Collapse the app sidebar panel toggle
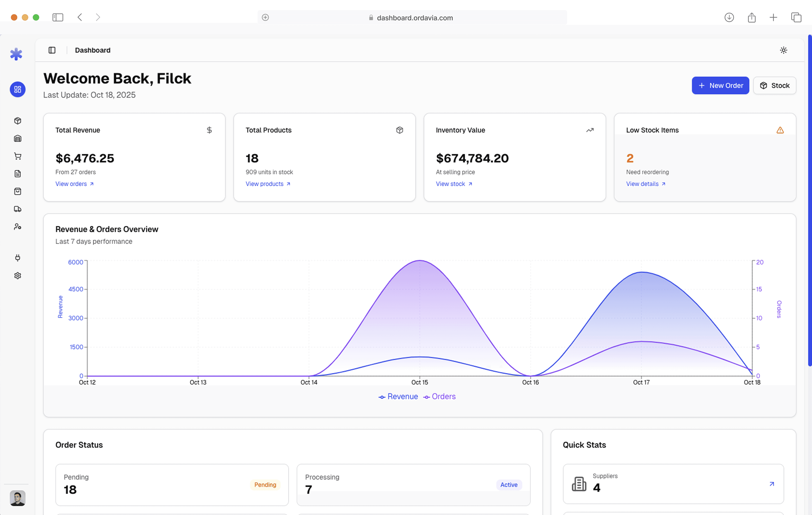 (x=52, y=50)
